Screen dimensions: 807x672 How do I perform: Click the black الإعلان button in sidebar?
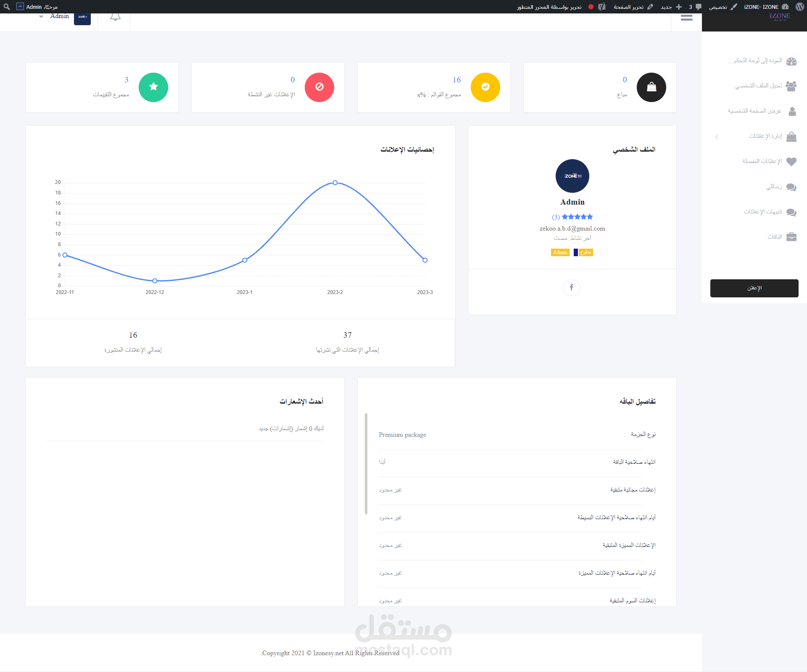coord(754,288)
